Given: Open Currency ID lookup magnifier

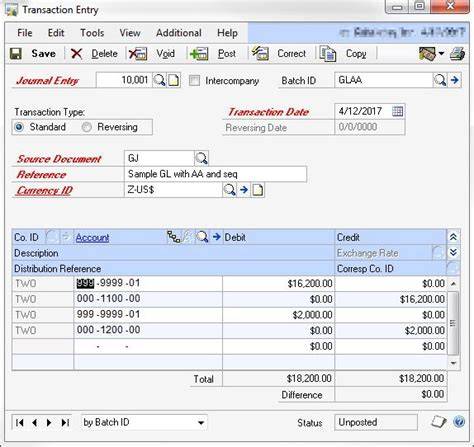Looking at the screenshot, I should (229, 190).
